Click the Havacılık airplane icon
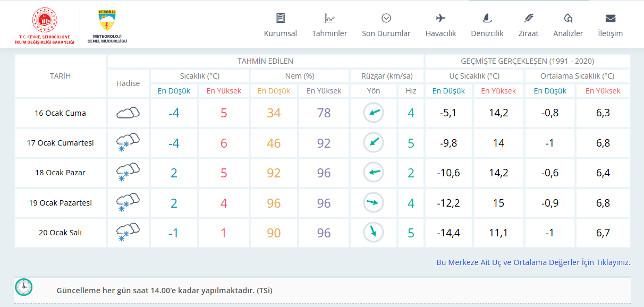 pos(440,18)
